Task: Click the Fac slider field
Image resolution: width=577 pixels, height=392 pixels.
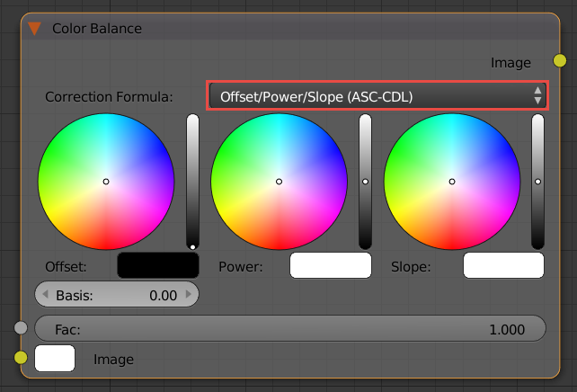Action: pos(290,328)
